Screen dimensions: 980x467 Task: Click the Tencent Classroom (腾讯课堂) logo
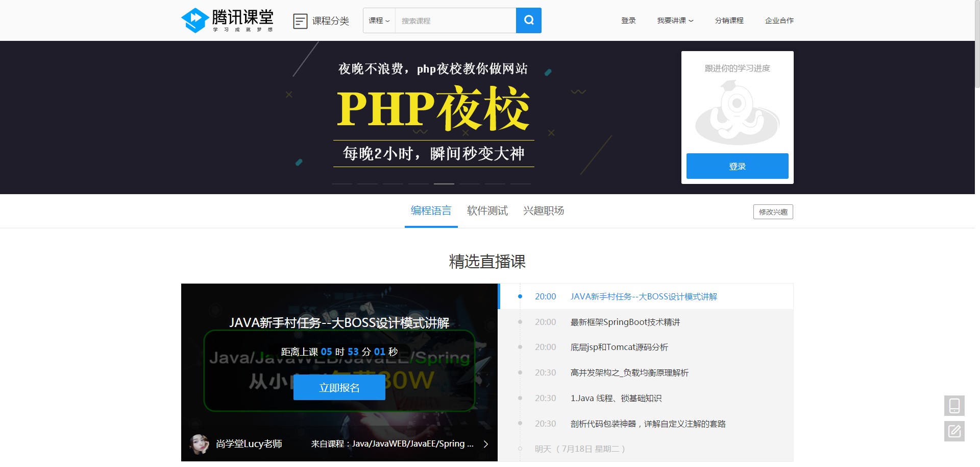227,20
